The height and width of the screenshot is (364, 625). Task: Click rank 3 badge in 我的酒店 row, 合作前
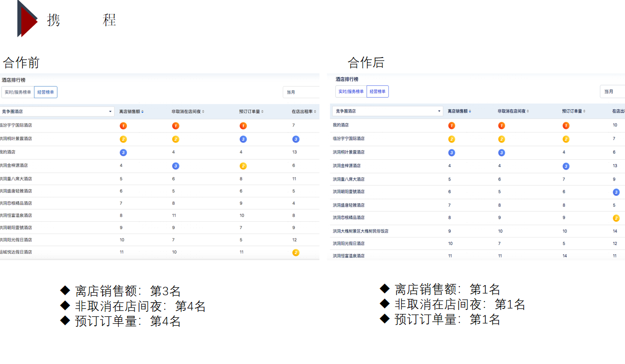[124, 152]
